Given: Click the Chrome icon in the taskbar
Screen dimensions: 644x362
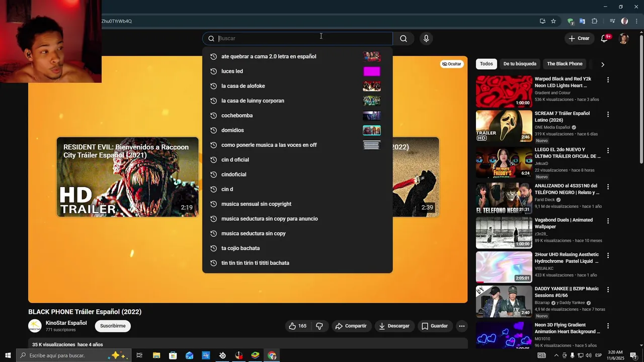Looking at the screenshot, I should point(272,355).
